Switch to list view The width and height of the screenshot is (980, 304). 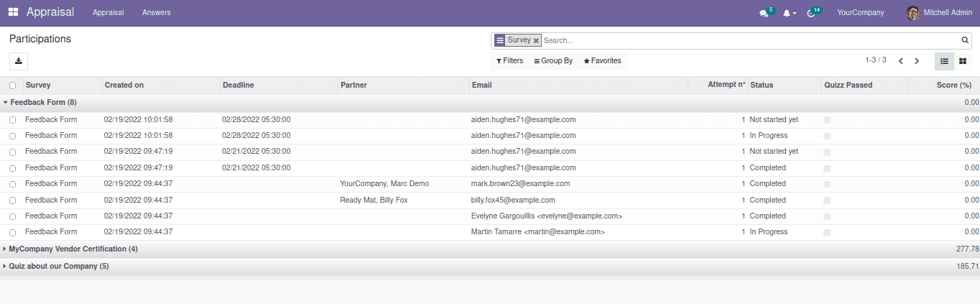pyautogui.click(x=944, y=61)
